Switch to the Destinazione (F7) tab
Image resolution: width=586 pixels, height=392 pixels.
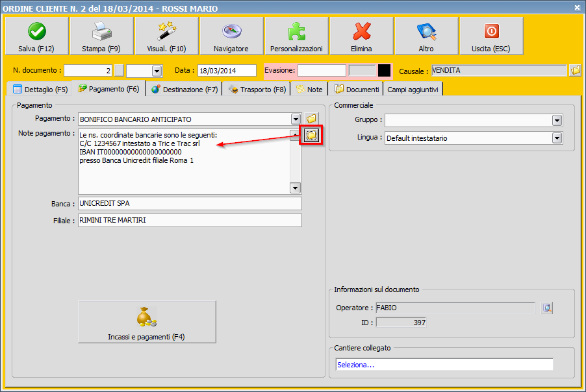coord(185,89)
